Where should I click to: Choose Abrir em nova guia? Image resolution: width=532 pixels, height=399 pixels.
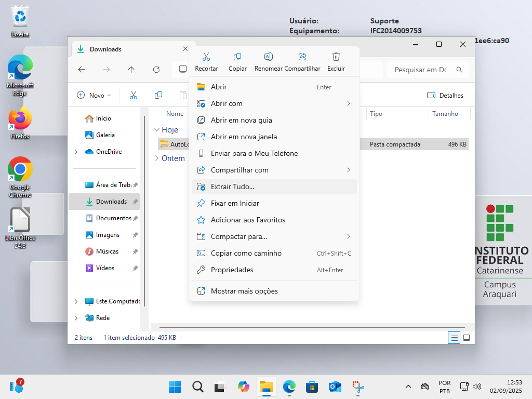274,120
